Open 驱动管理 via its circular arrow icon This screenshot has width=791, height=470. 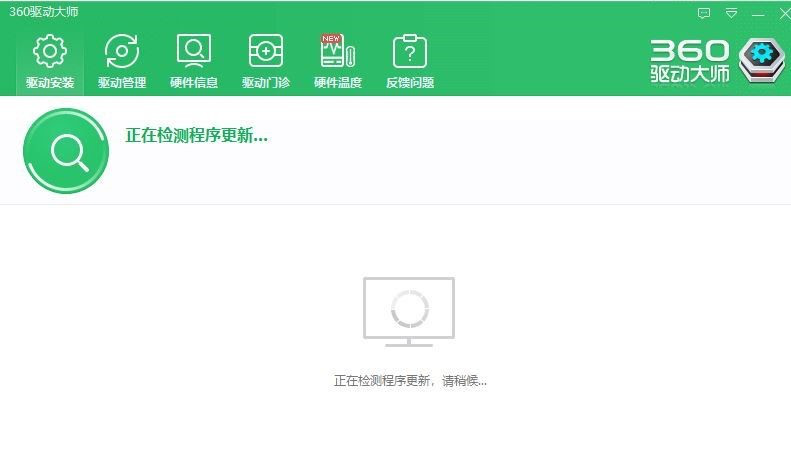(x=121, y=51)
